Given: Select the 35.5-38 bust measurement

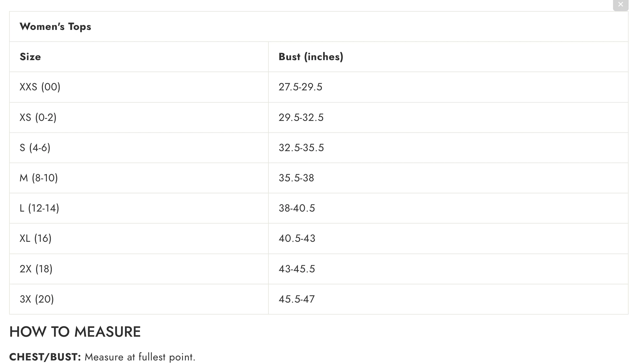Looking at the screenshot, I should click(296, 178).
